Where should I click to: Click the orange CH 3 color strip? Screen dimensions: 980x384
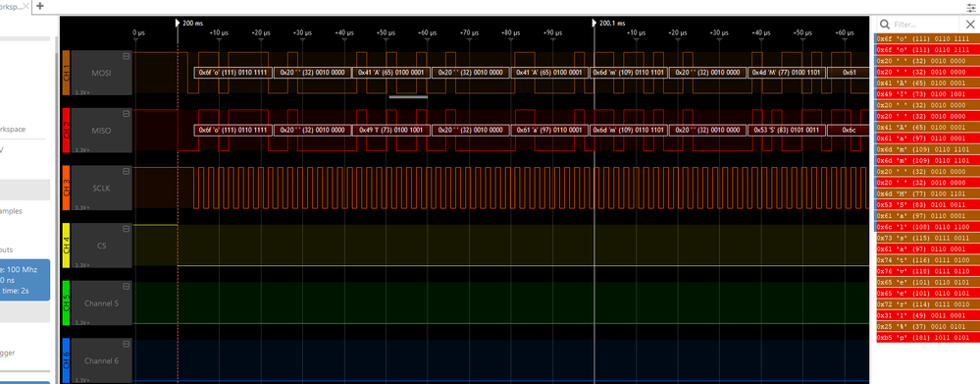point(66,188)
